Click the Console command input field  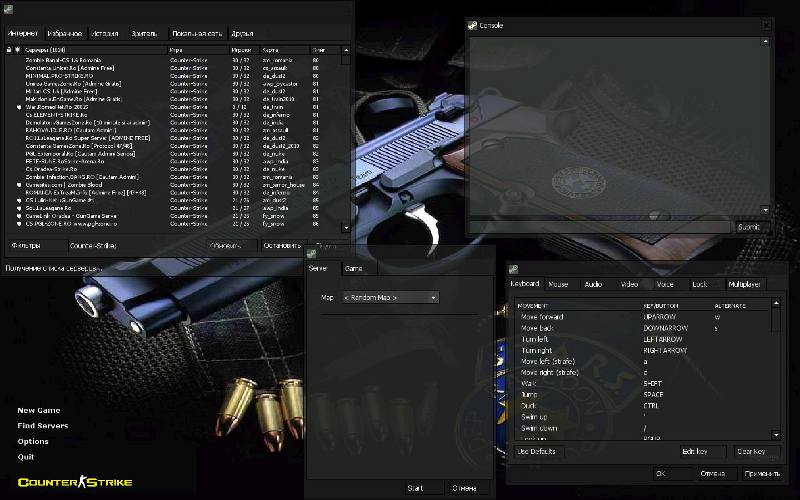(x=600, y=227)
